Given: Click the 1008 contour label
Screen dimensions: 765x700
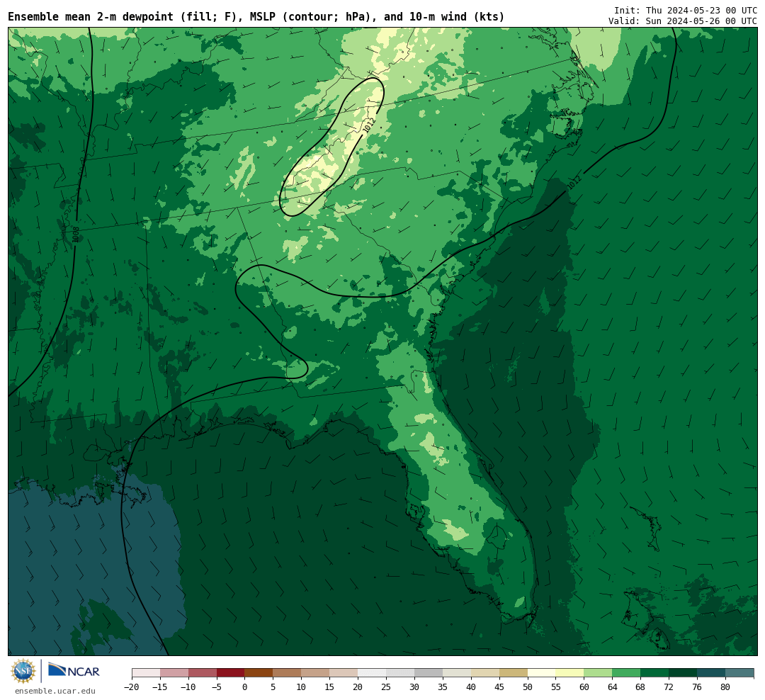Looking at the screenshot, I should [76, 235].
